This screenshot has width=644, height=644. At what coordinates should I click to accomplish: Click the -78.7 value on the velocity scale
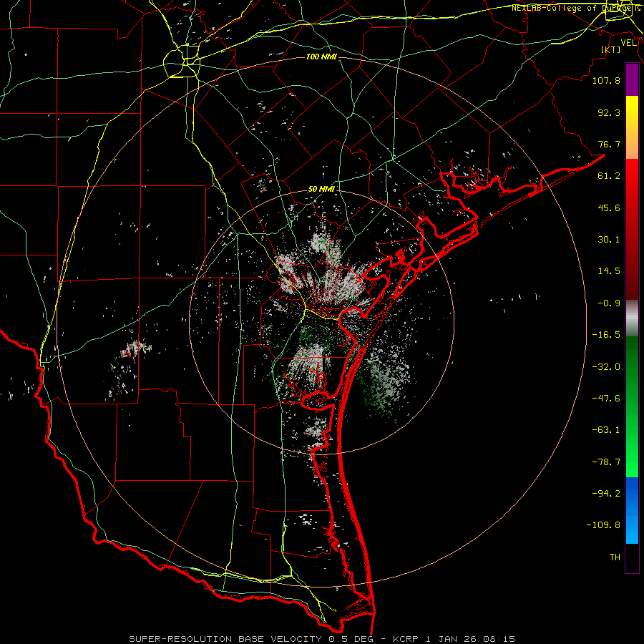(606, 462)
